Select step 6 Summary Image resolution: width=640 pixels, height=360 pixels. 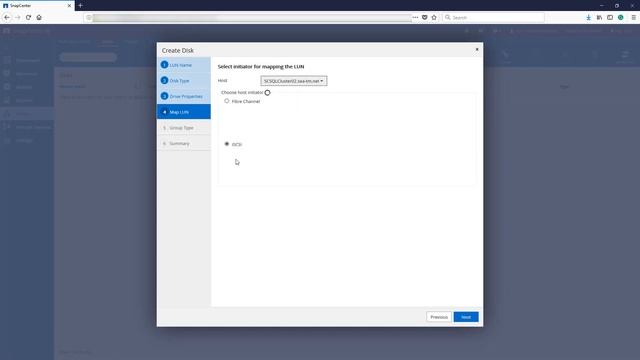(184, 143)
